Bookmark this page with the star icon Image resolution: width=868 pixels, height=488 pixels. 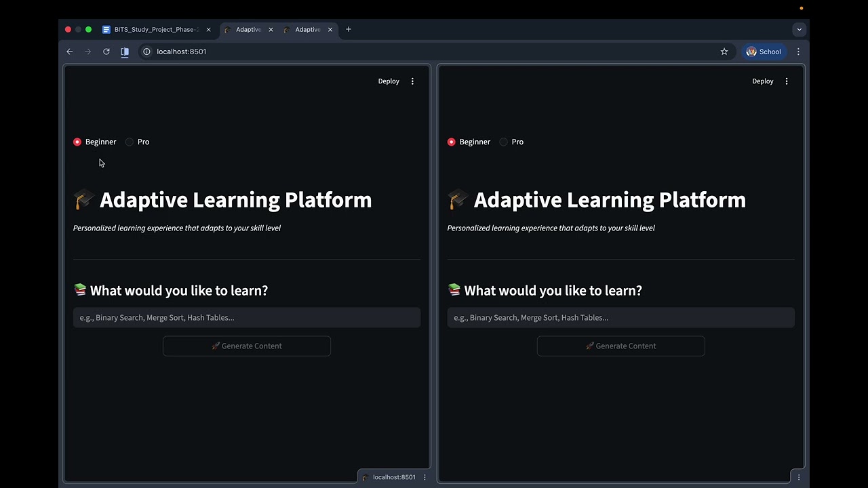724,52
